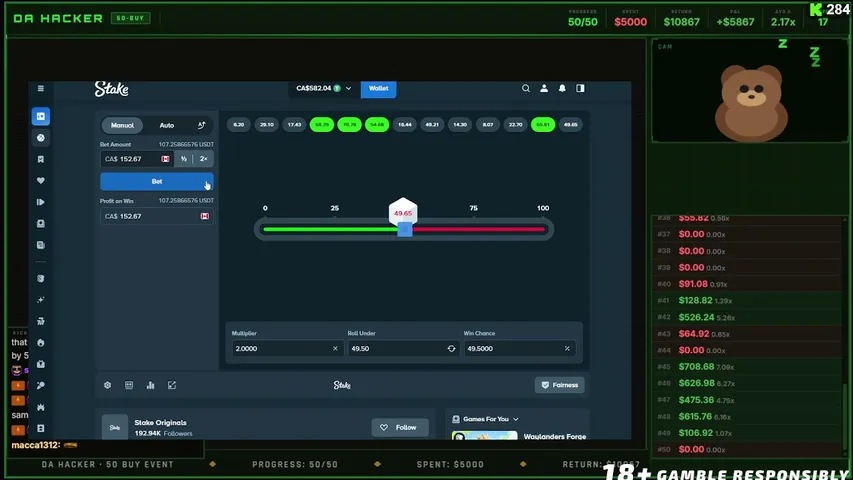Image resolution: width=853 pixels, height=480 pixels.
Task: Click the swap icon in Roll Under field
Action: 451,348
